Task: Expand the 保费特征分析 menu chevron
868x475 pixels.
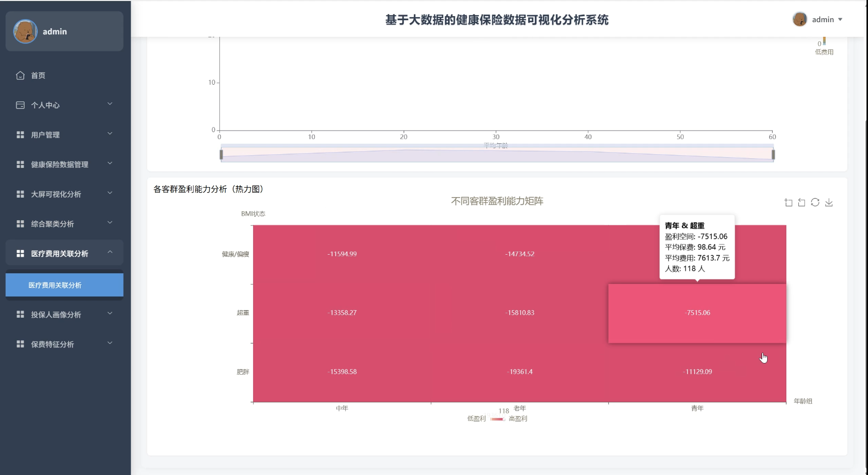Action: pos(110,343)
